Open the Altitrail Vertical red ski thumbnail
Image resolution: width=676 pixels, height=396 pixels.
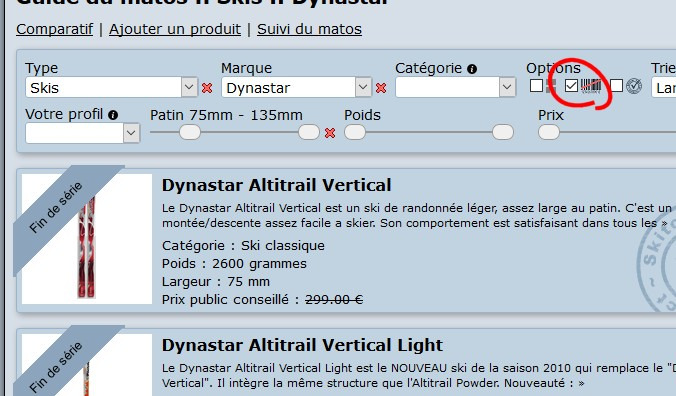point(87,239)
